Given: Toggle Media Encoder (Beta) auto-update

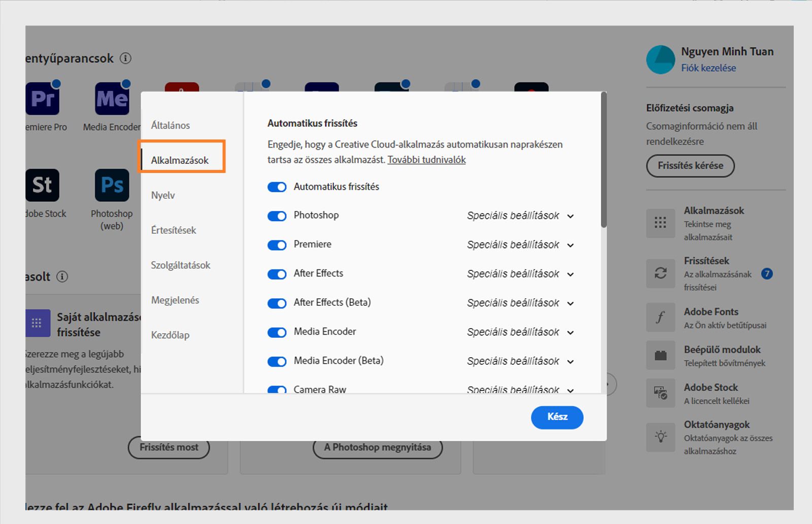Looking at the screenshot, I should 277,362.
